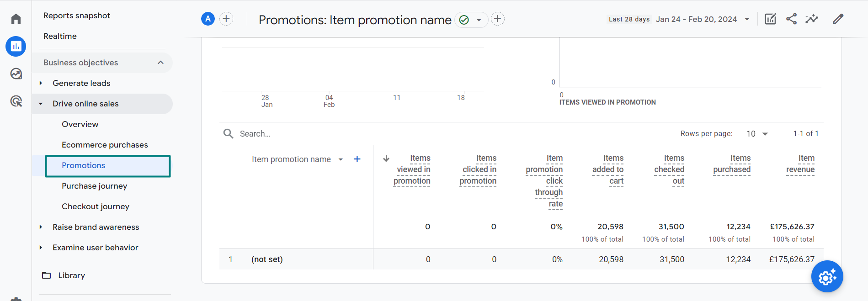Click the 1-1 of 1 pagination text
Screen dimensions: 868x301
pos(806,133)
